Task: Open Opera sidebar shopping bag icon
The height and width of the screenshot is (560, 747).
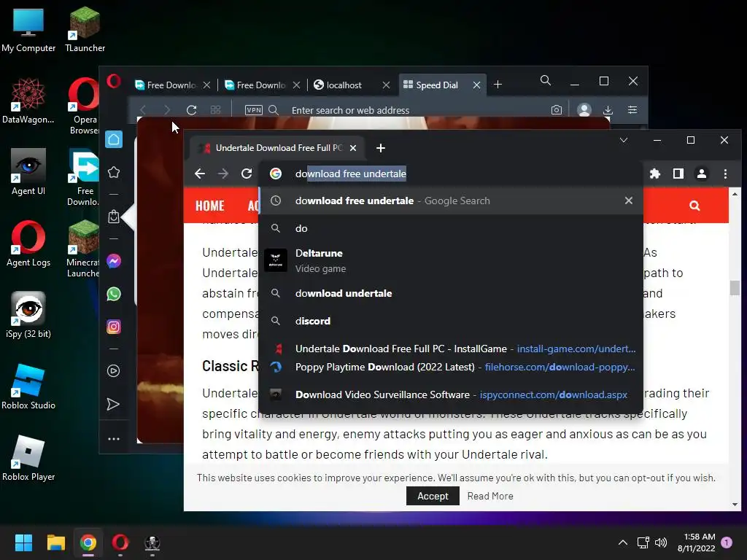Action: point(114,217)
